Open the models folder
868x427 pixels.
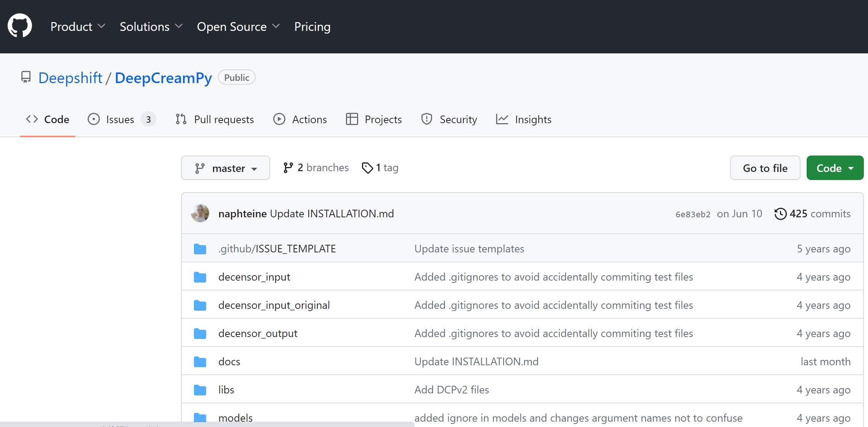tap(235, 418)
